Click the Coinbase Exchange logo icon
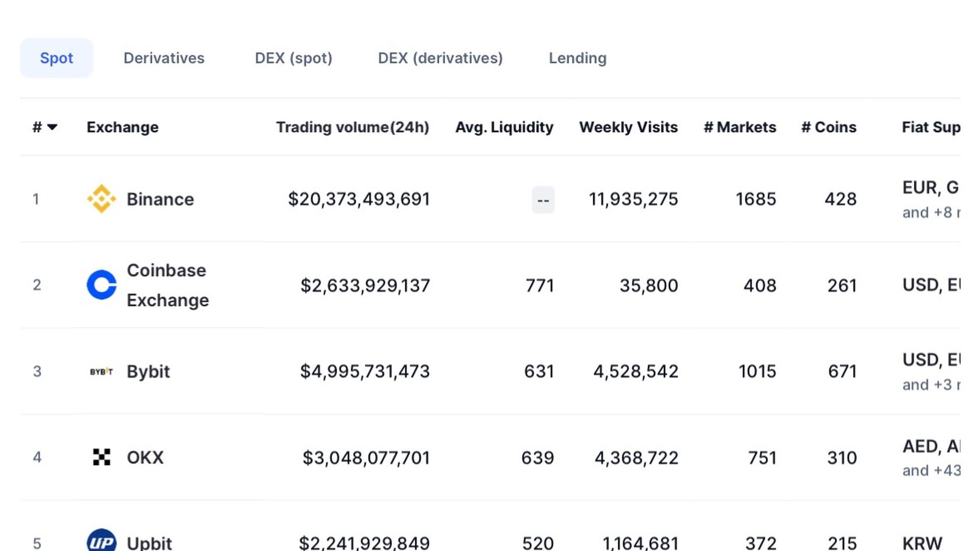980x551 pixels. tap(101, 285)
